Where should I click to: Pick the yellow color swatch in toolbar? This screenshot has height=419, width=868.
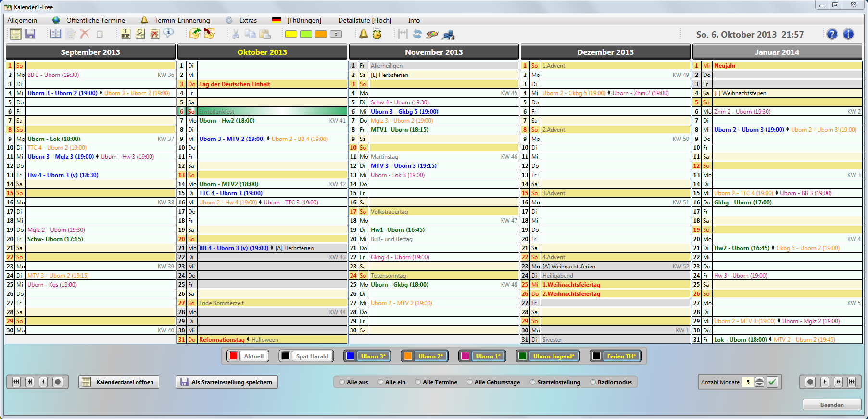click(291, 34)
